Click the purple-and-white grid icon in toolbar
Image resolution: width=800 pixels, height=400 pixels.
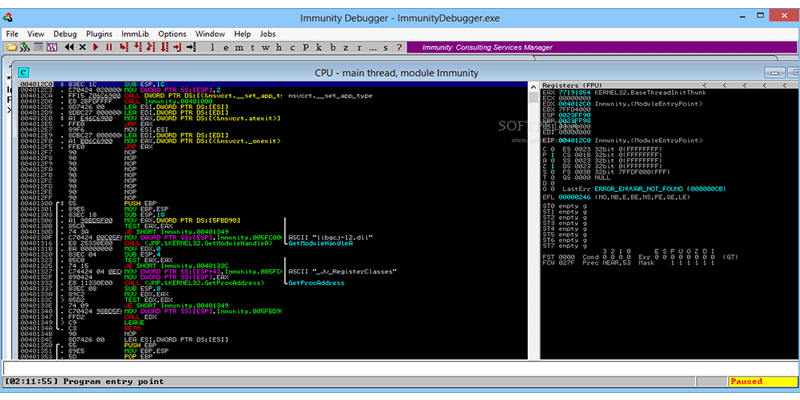52,47
